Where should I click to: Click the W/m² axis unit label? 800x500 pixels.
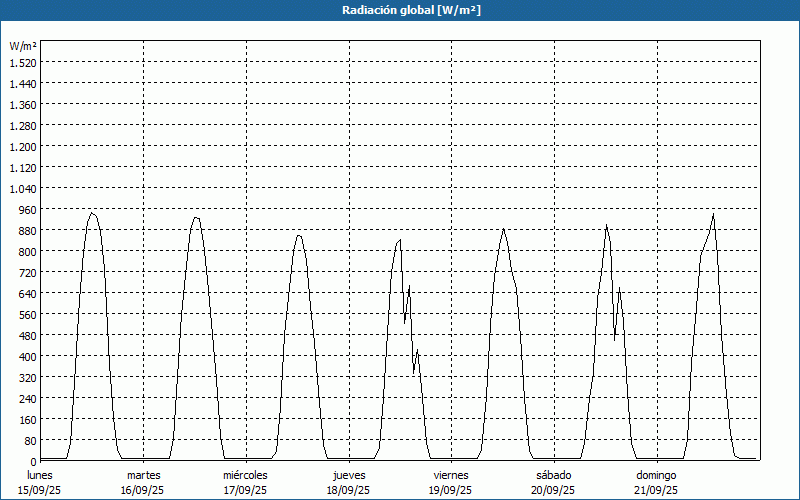tap(23, 46)
